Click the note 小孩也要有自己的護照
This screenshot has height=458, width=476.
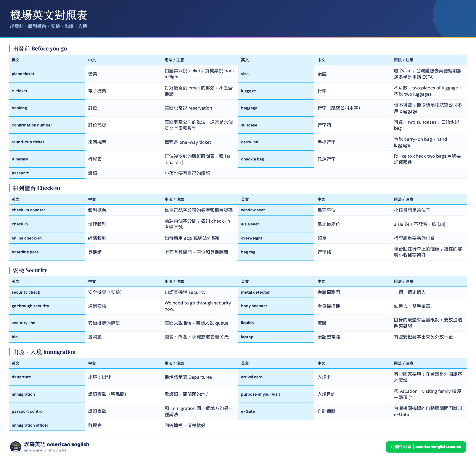(x=187, y=173)
